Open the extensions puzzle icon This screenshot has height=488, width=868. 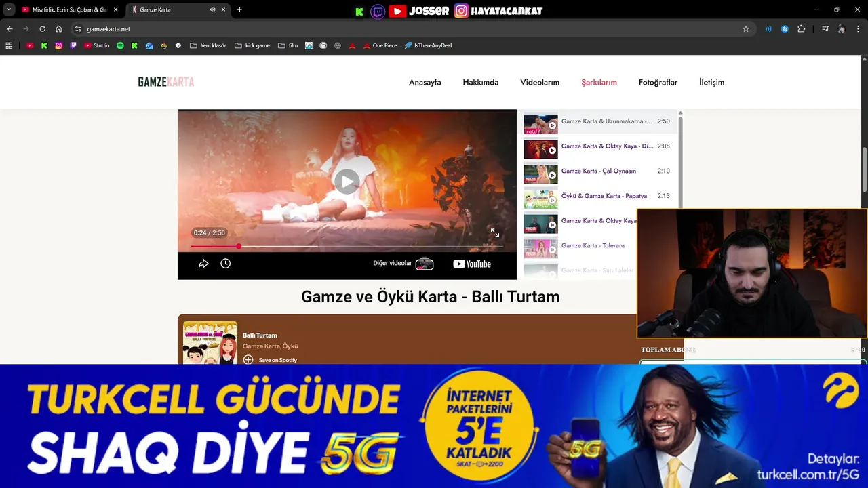pyautogui.click(x=802, y=29)
